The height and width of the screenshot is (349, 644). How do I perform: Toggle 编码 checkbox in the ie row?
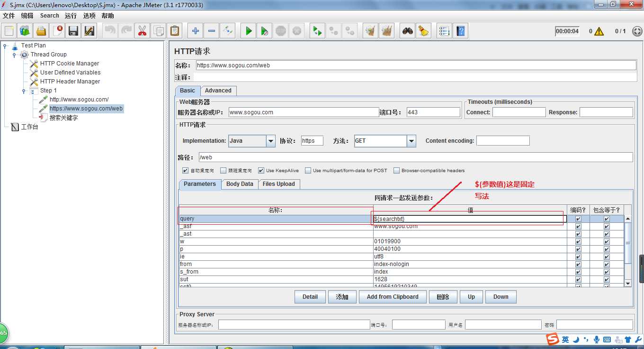pyautogui.click(x=578, y=257)
